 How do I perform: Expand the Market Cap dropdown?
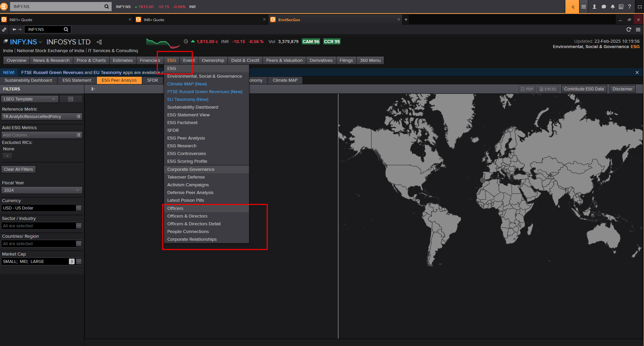click(79, 262)
